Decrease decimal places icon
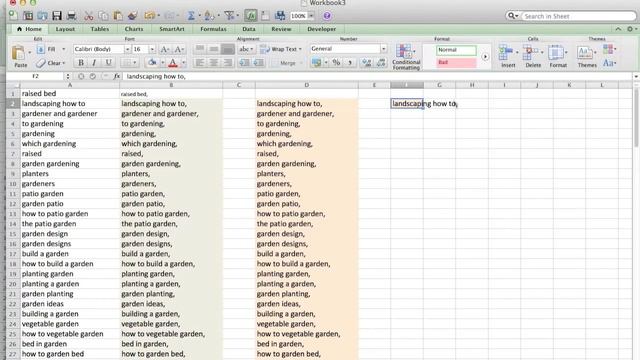The height and width of the screenshot is (360, 640). (x=381, y=63)
